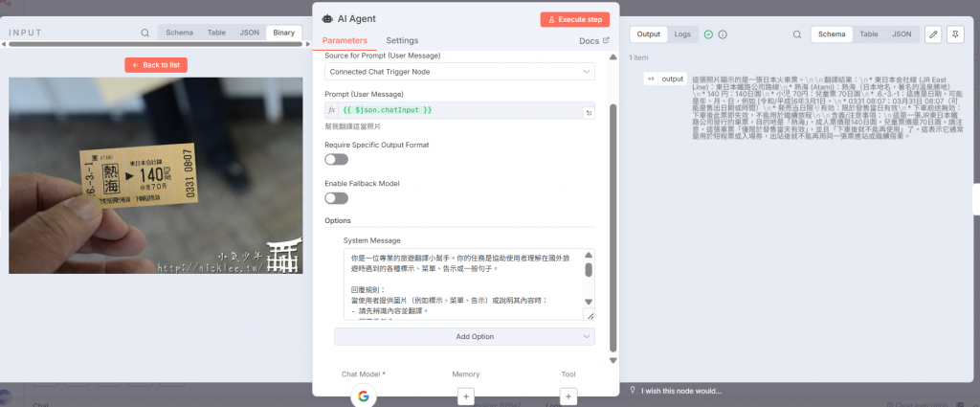Switch to the Settings tab
This screenshot has width=980, height=407.
[x=402, y=40]
